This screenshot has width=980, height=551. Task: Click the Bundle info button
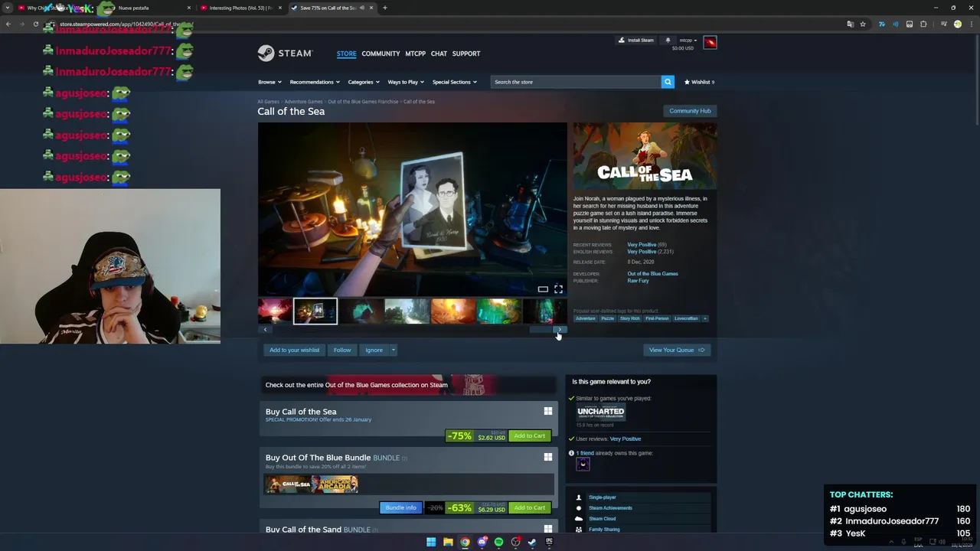click(x=400, y=507)
